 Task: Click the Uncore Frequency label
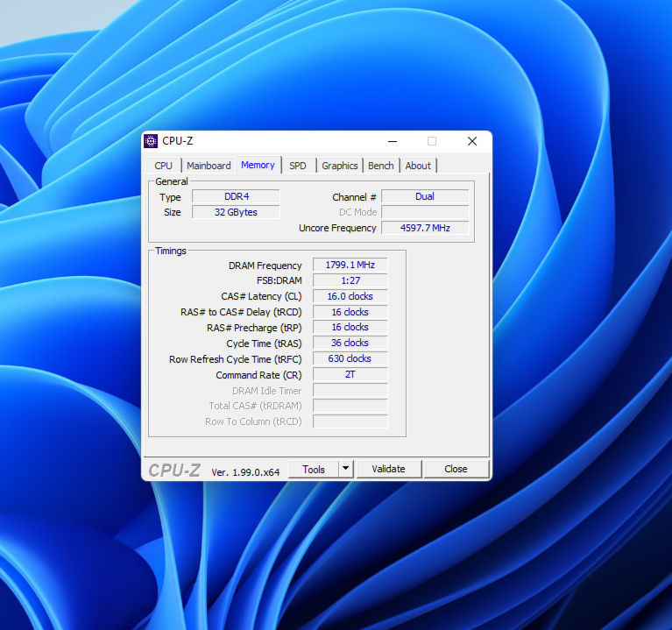(x=337, y=228)
